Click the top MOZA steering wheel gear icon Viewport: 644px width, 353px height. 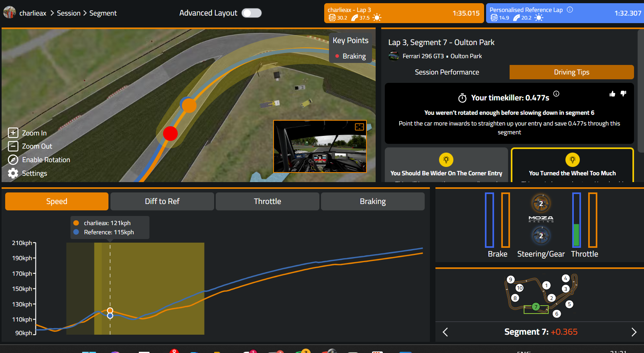[x=541, y=203]
